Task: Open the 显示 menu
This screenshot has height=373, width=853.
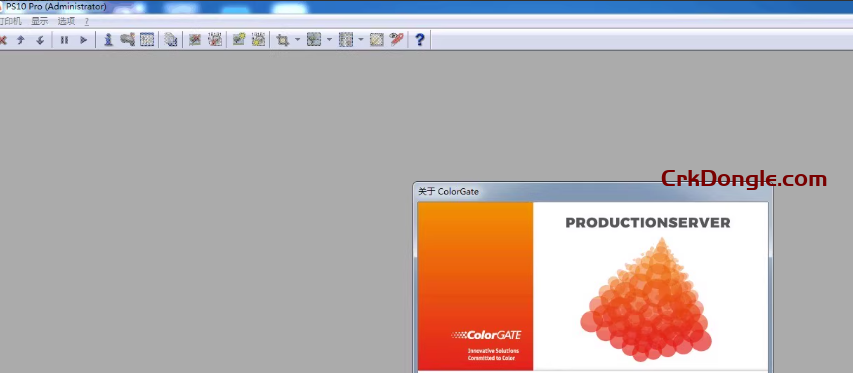Action: [x=40, y=21]
